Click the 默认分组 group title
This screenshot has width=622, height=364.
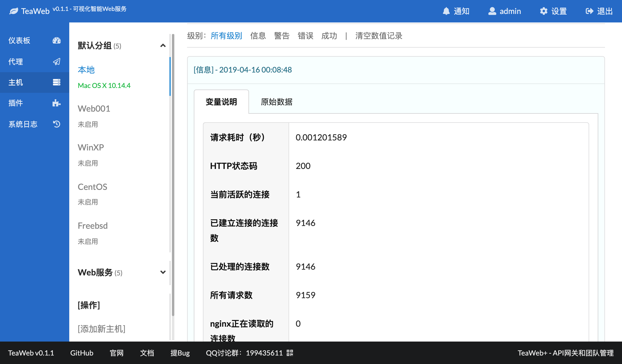tap(94, 45)
